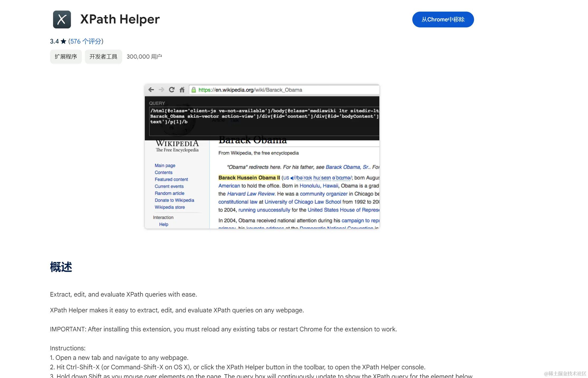This screenshot has height=378, width=588.
Task: Click the reload icon in the screenshot's browser bar
Action: coord(172,90)
